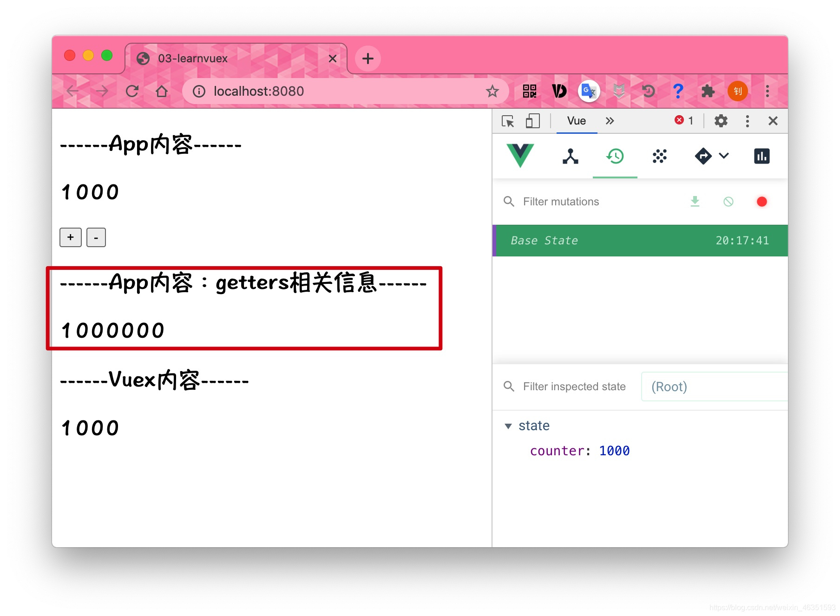Switch to the Components tree tab

point(571,156)
